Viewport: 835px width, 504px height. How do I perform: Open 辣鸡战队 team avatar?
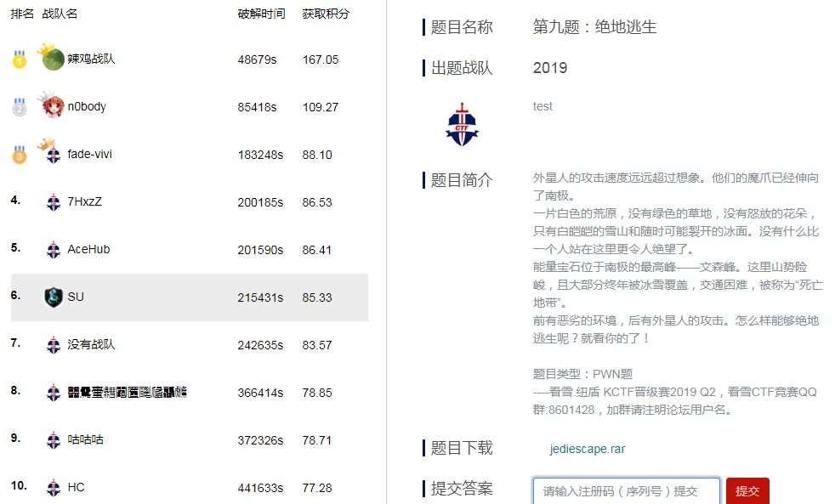tap(53, 59)
